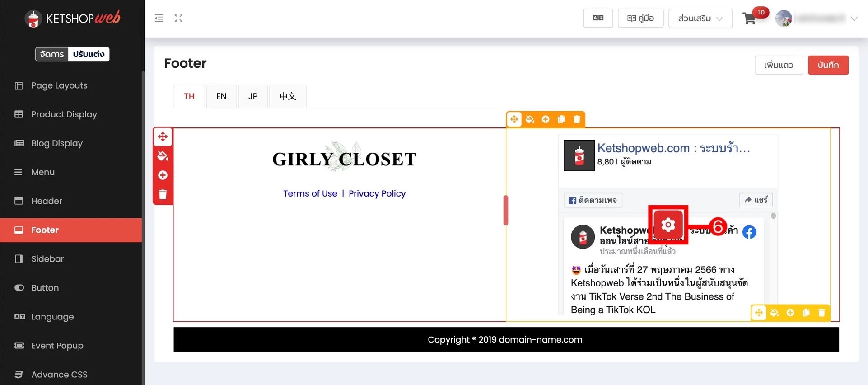Viewport: 868px width, 385px height.
Task: Click the ติดตามเพจ follow page button
Action: click(593, 200)
